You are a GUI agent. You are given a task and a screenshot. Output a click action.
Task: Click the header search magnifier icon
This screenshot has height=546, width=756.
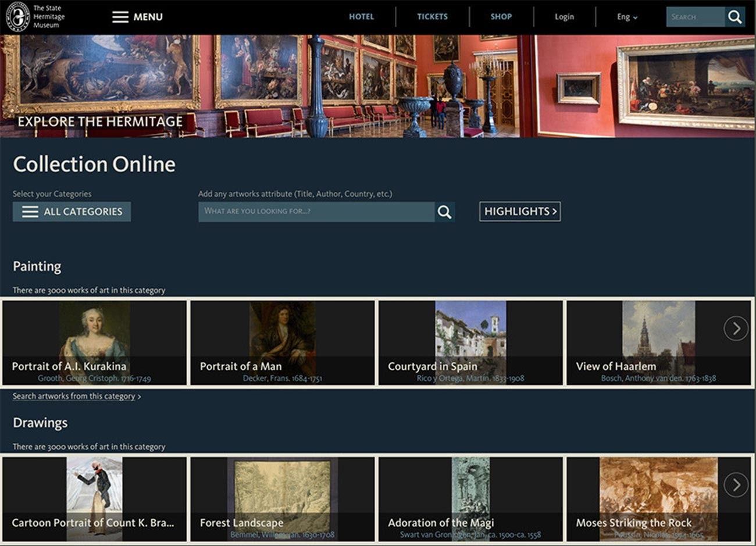point(735,17)
